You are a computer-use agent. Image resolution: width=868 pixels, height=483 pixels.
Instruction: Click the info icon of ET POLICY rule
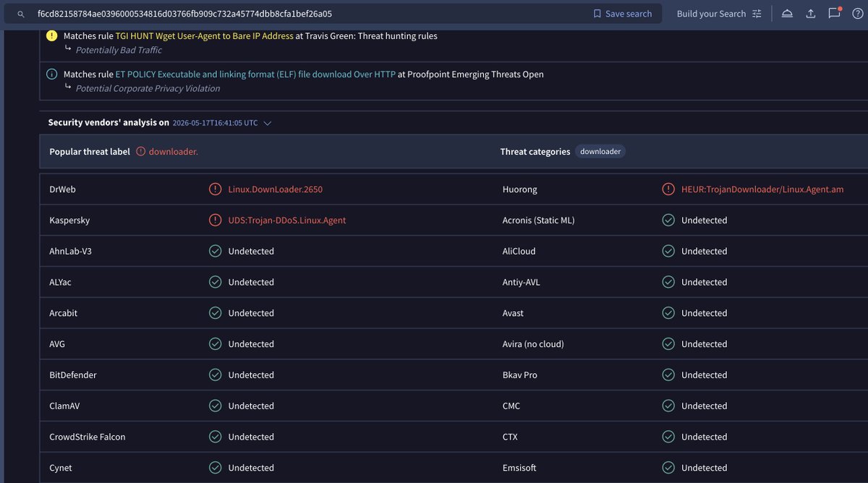coord(51,74)
